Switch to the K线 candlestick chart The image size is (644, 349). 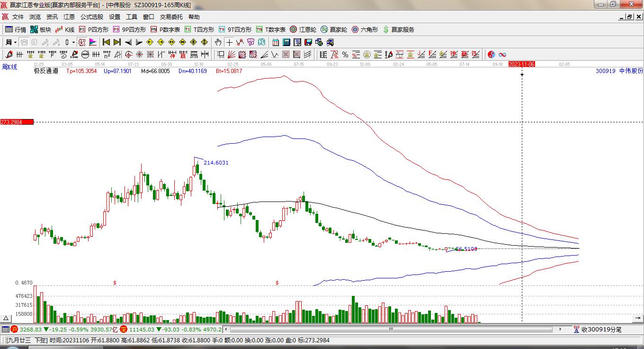click(x=65, y=29)
